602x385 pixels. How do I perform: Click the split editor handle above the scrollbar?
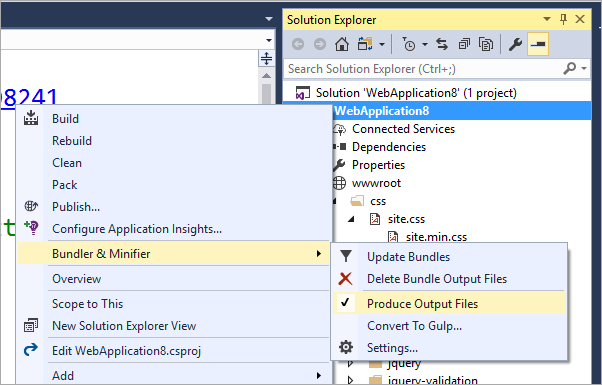266,58
